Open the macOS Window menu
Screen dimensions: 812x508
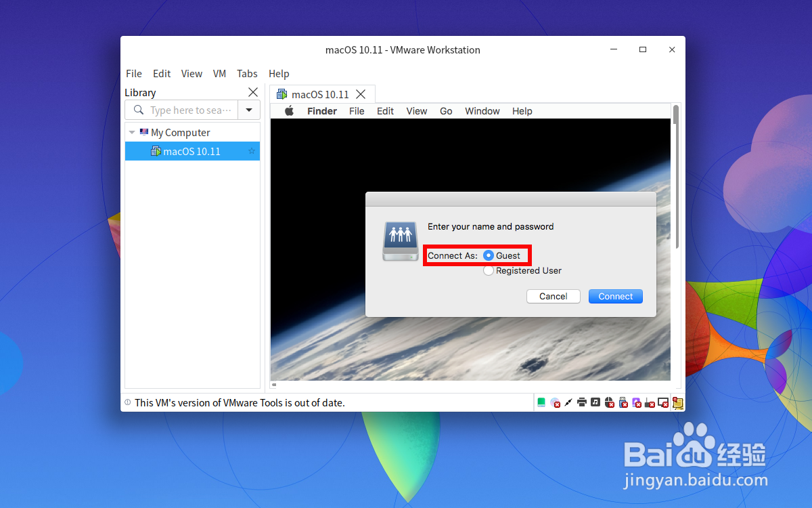pos(482,111)
